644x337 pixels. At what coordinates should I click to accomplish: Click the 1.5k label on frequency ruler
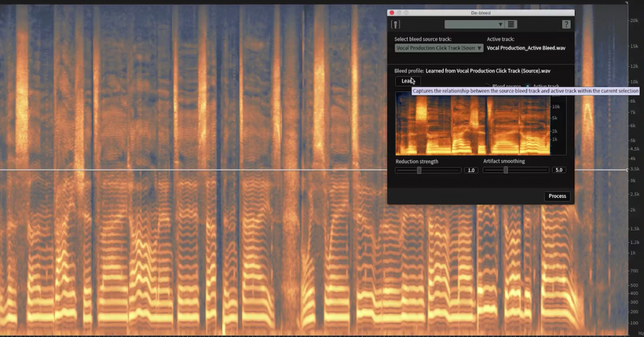point(635,229)
